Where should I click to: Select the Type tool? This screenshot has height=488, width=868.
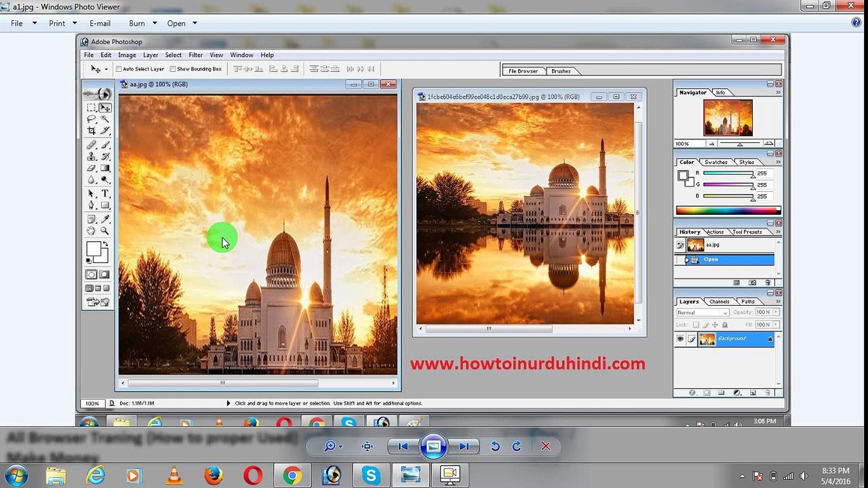point(105,194)
